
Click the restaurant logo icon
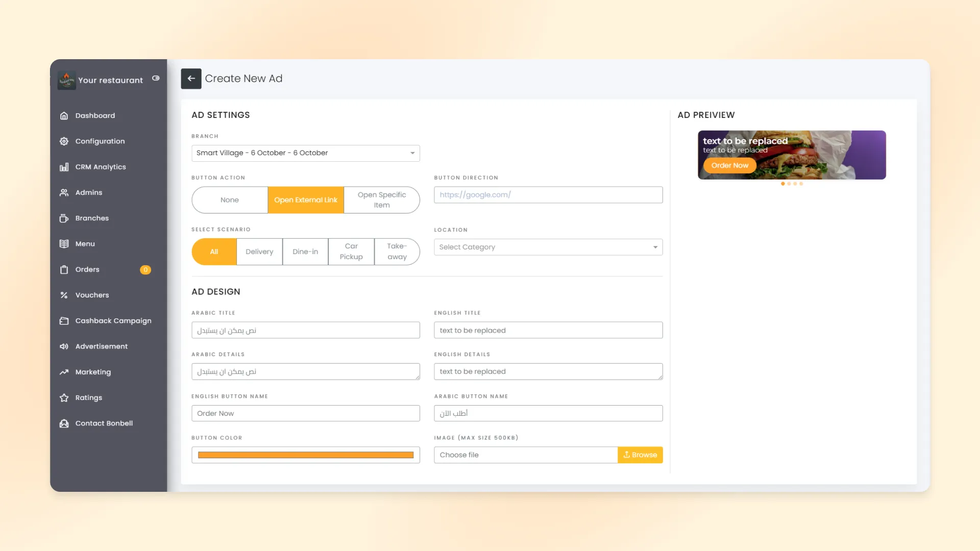click(66, 80)
